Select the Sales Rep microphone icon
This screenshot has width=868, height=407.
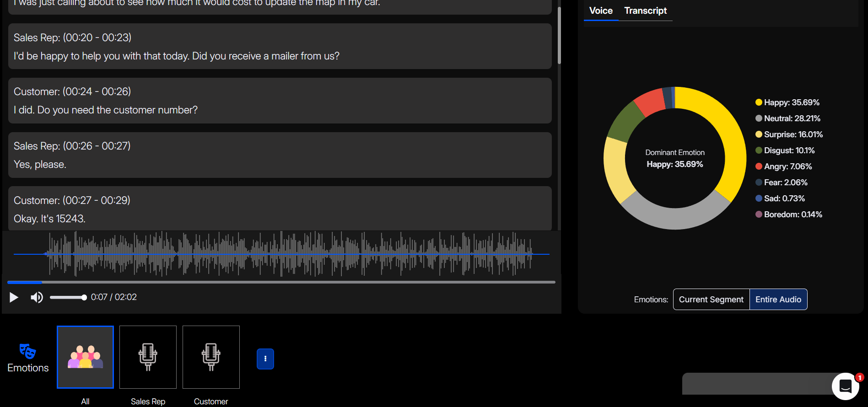click(x=148, y=357)
